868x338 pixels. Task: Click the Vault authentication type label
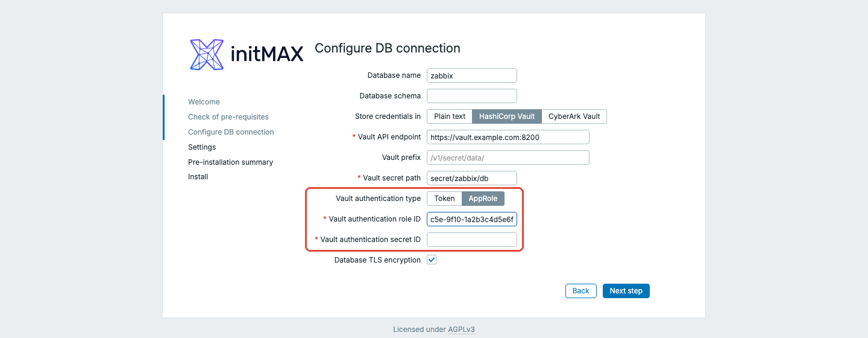tap(378, 199)
